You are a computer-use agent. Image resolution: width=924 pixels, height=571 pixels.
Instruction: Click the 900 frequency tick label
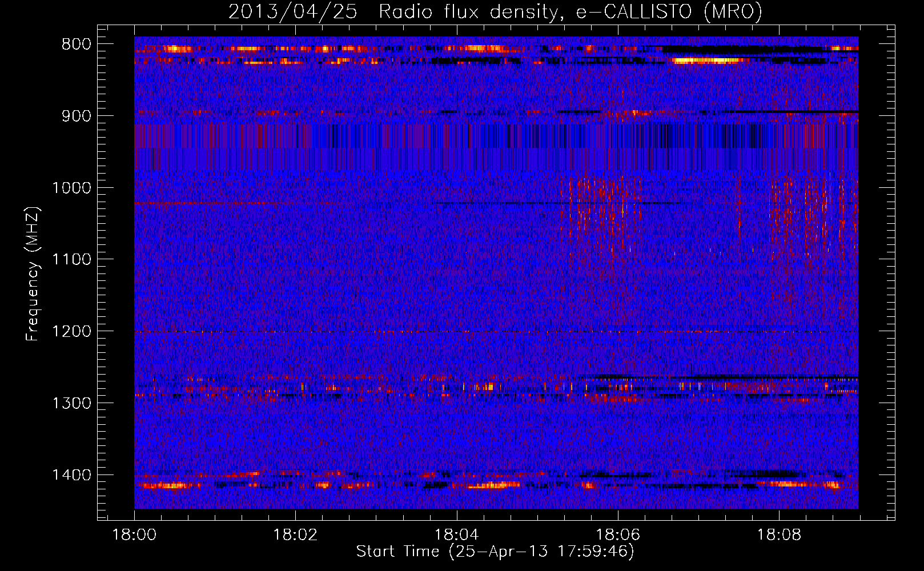76,116
